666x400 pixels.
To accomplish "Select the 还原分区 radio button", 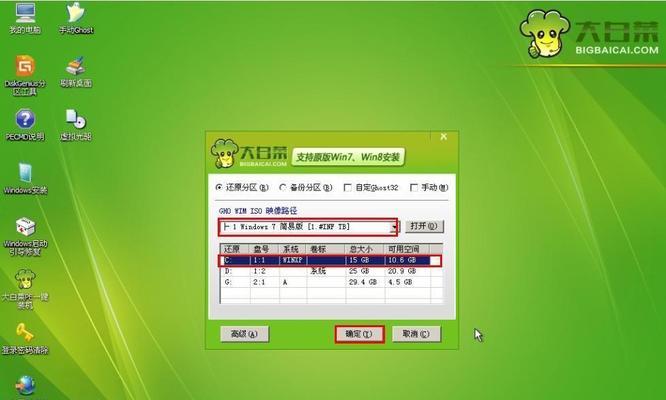I will (219, 187).
